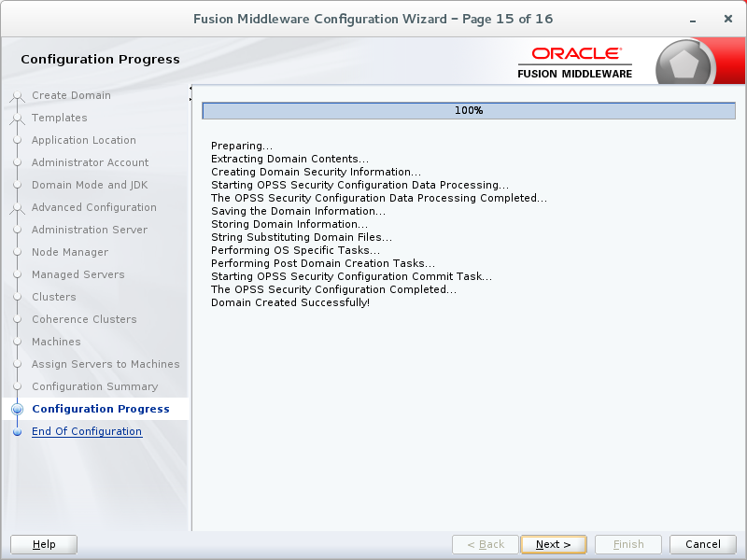Select Application Location step
This screenshot has height=560, width=747.
click(x=84, y=140)
